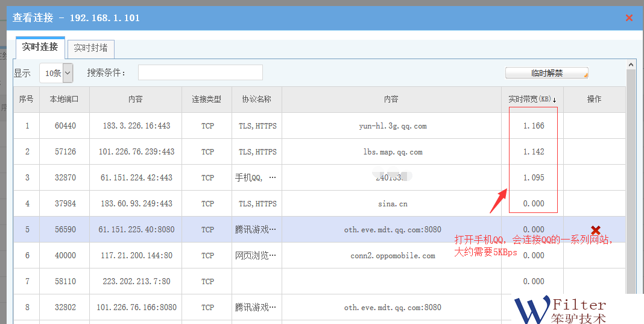The width and height of the screenshot is (644, 324).
Task: Click the sina.cn connection row
Action: click(392, 204)
